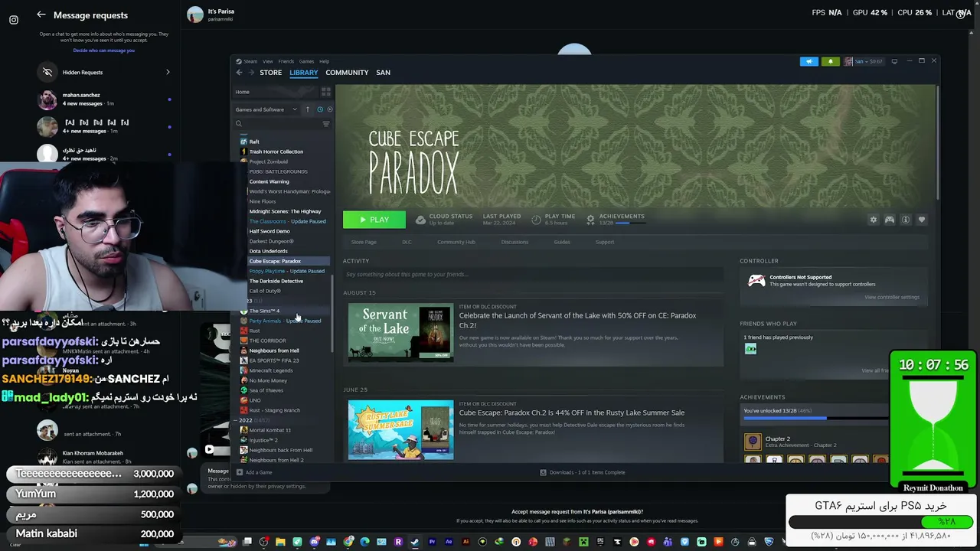The width and height of the screenshot is (980, 551).
Task: Open Downloads status at bottom of Steam
Action: pos(583,472)
